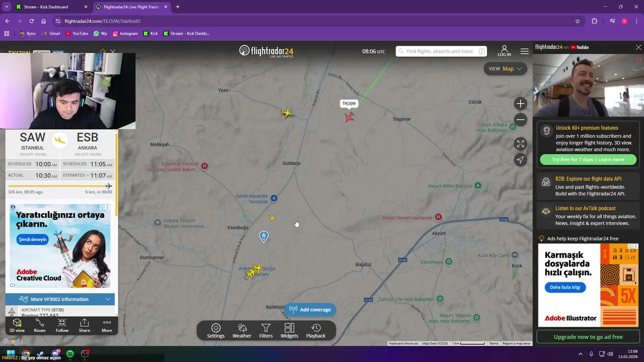Toggle fullscreen map view
The image size is (644, 362).
[x=521, y=144]
